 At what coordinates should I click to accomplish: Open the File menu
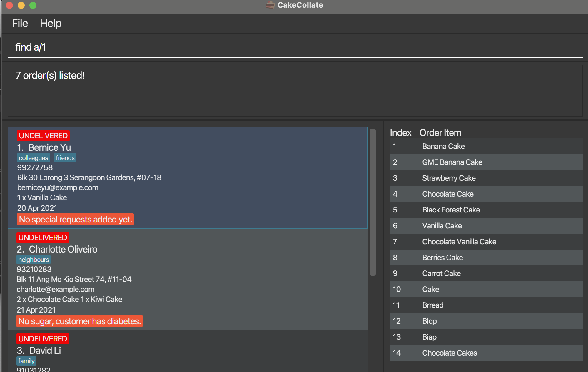(20, 23)
